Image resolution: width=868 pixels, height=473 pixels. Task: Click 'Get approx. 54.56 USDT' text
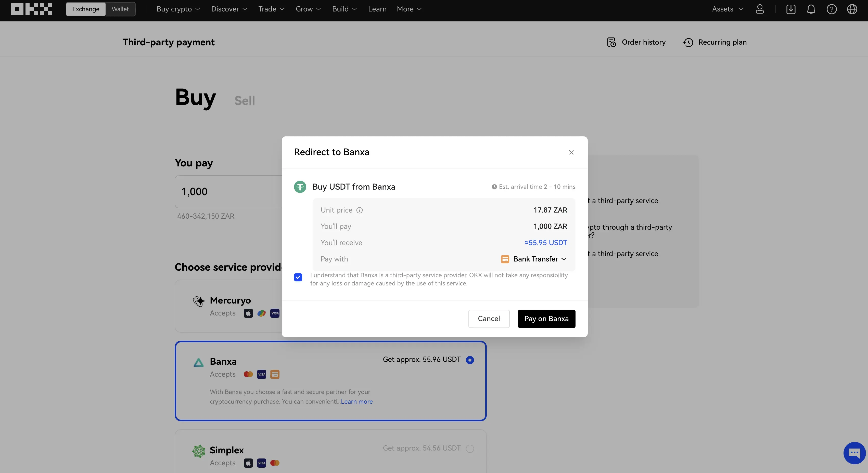point(422,449)
